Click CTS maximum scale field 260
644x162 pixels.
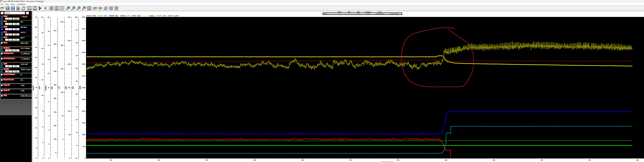point(16,35)
